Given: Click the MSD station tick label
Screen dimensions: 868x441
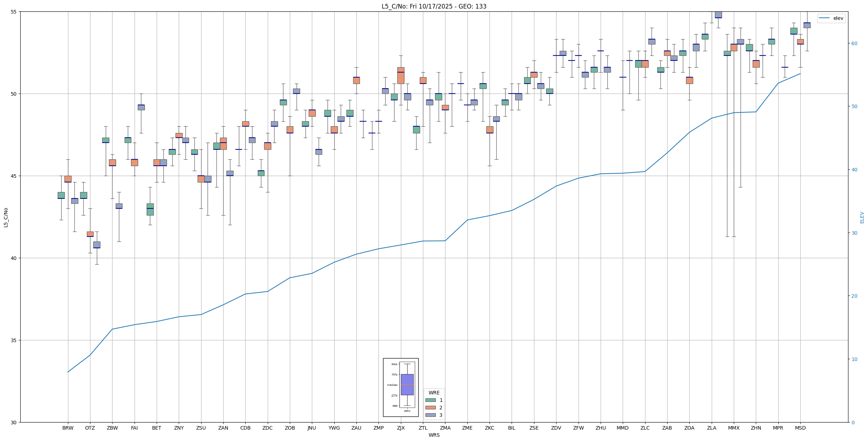Looking at the screenshot, I should (800, 428).
